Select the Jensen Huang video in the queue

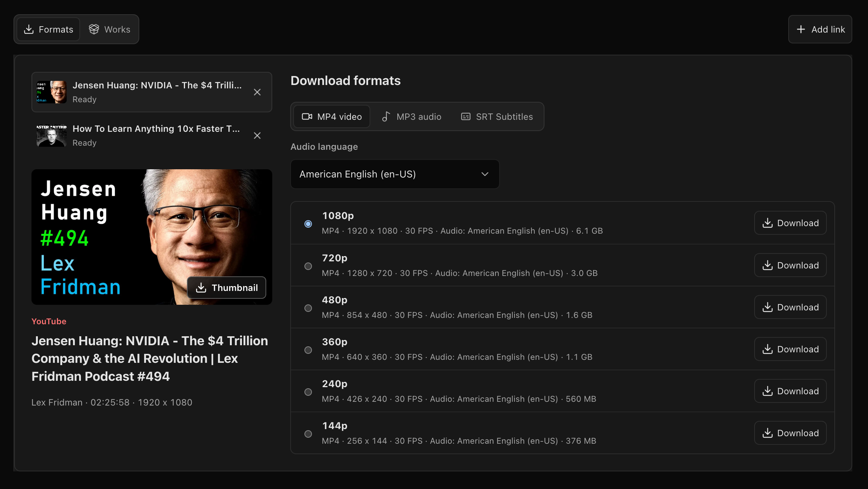(152, 92)
